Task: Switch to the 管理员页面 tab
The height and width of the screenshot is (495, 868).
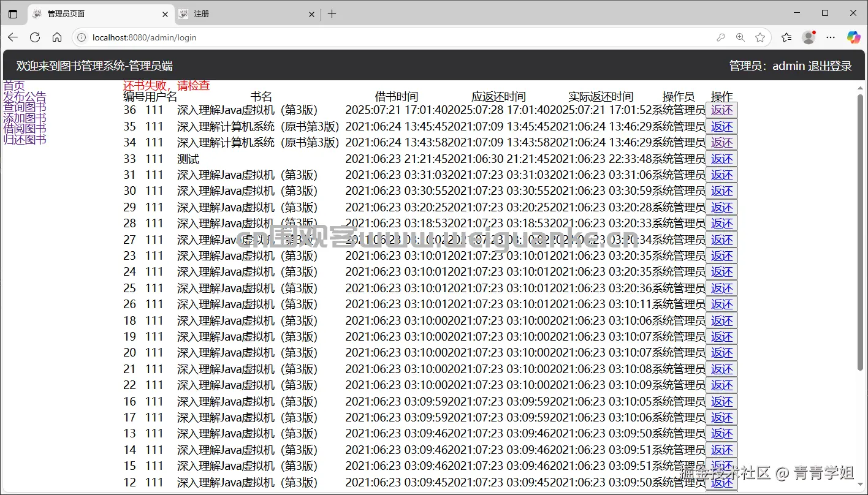Action: point(101,13)
